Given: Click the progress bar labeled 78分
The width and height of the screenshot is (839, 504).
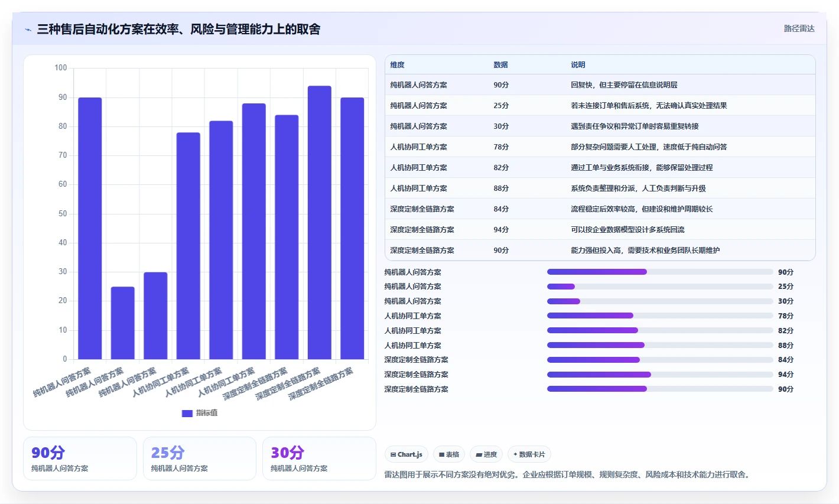Looking at the screenshot, I should coord(660,316).
